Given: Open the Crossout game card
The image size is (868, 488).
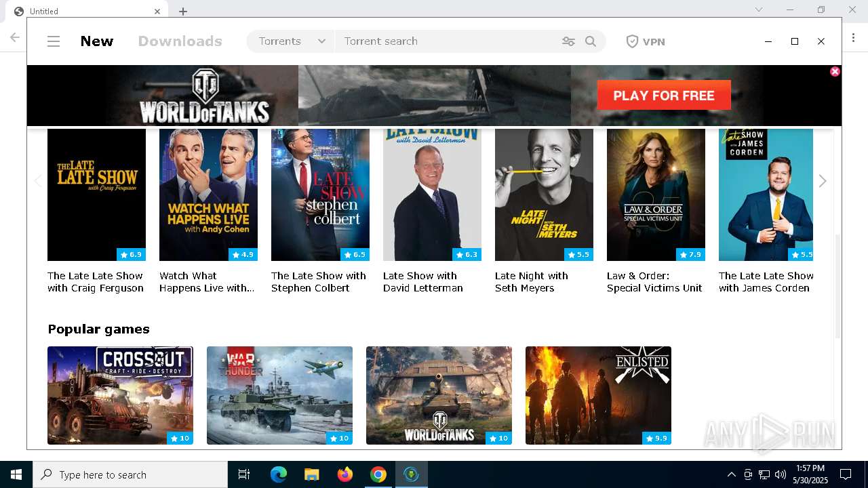Looking at the screenshot, I should [x=120, y=395].
